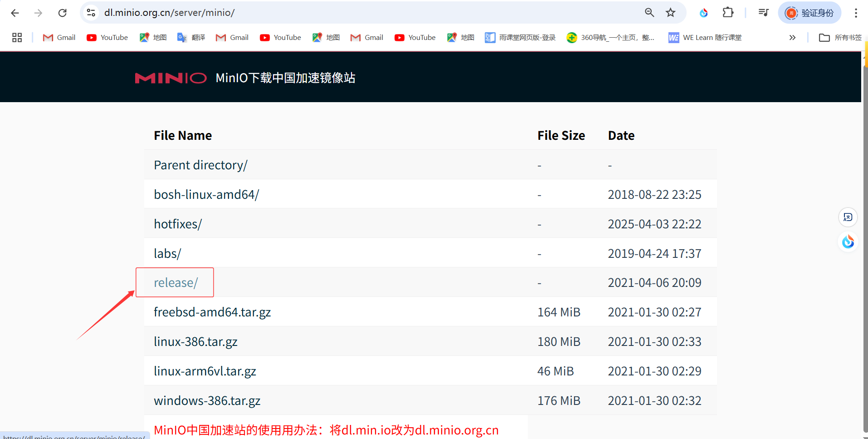868x439 pixels.
Task: Open the Parent directory/ link
Action: [x=200, y=165]
